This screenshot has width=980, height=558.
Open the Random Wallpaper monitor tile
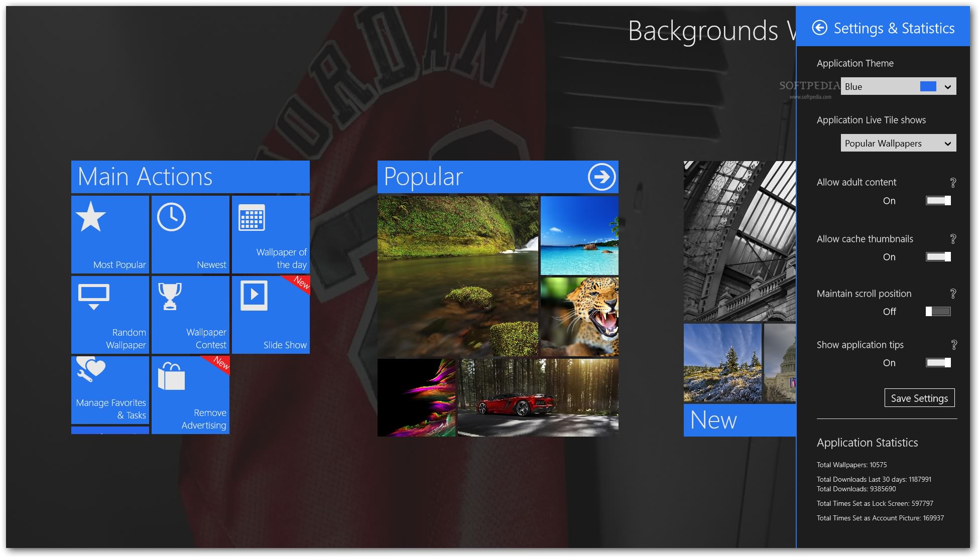pos(110,315)
